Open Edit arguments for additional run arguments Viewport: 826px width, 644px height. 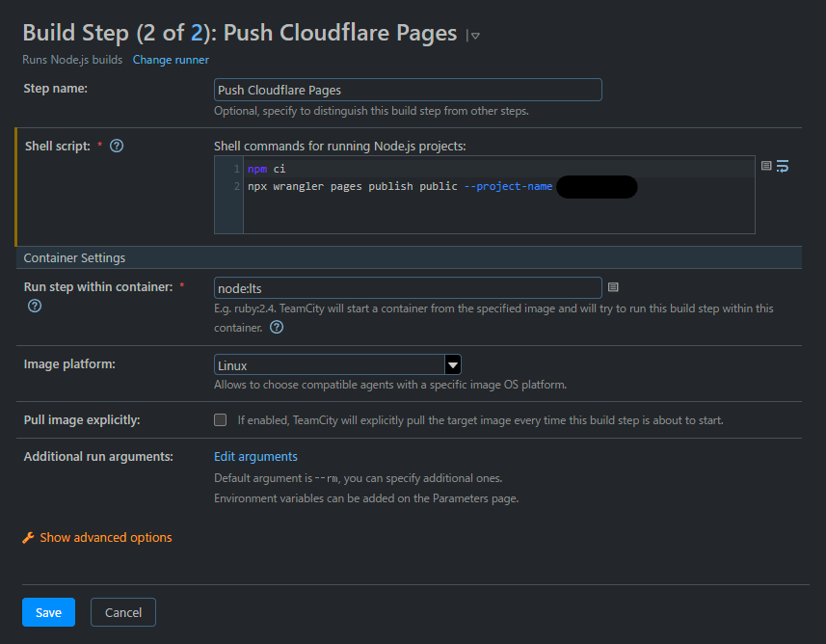(254, 456)
